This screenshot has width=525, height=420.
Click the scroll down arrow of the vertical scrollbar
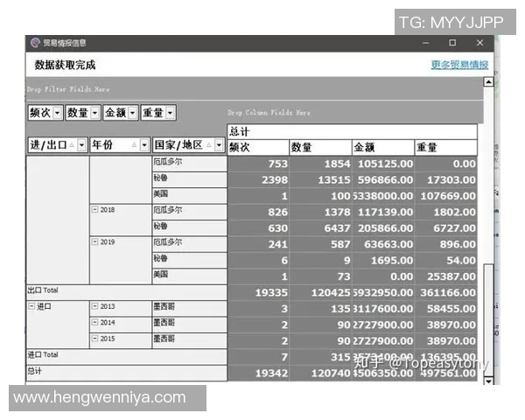click(488, 381)
